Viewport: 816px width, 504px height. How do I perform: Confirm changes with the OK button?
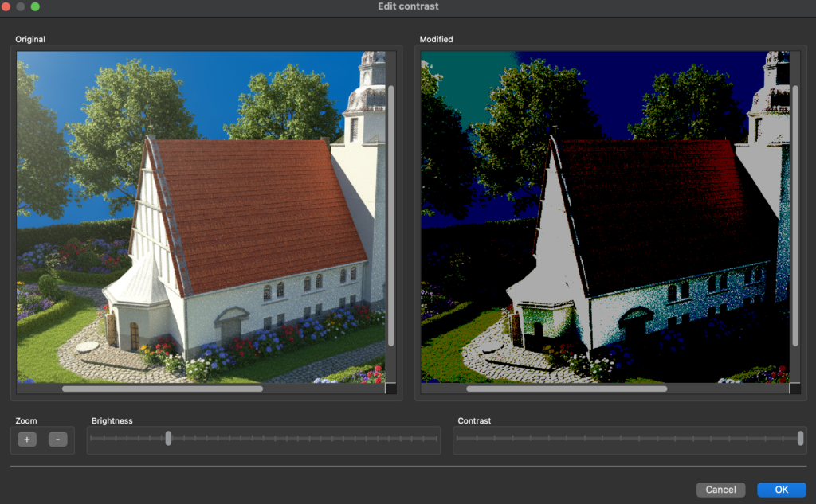(x=782, y=490)
